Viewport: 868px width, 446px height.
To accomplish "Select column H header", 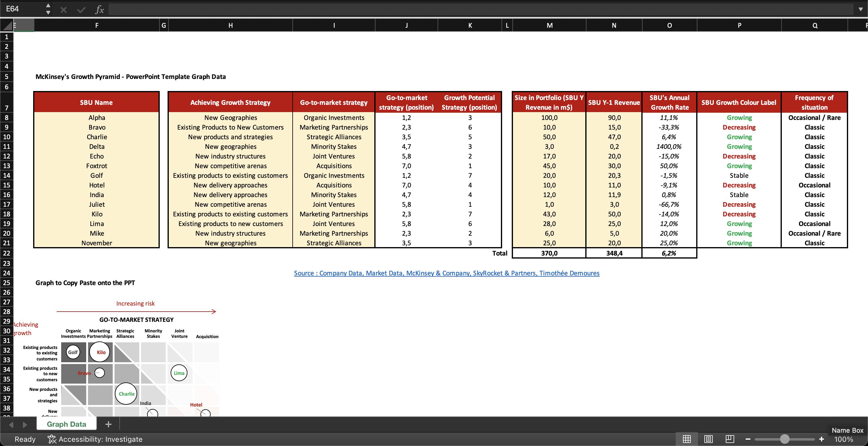I will click(x=231, y=25).
